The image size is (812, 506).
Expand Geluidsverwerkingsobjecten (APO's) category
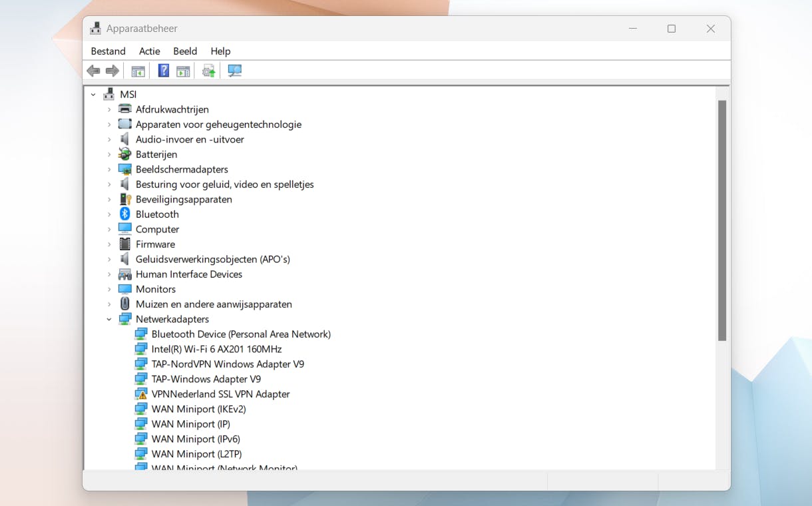[x=109, y=259]
